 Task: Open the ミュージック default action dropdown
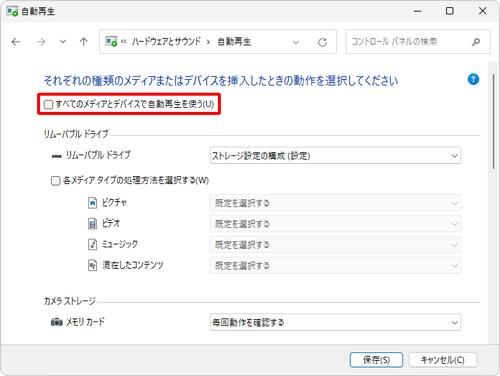click(335, 245)
